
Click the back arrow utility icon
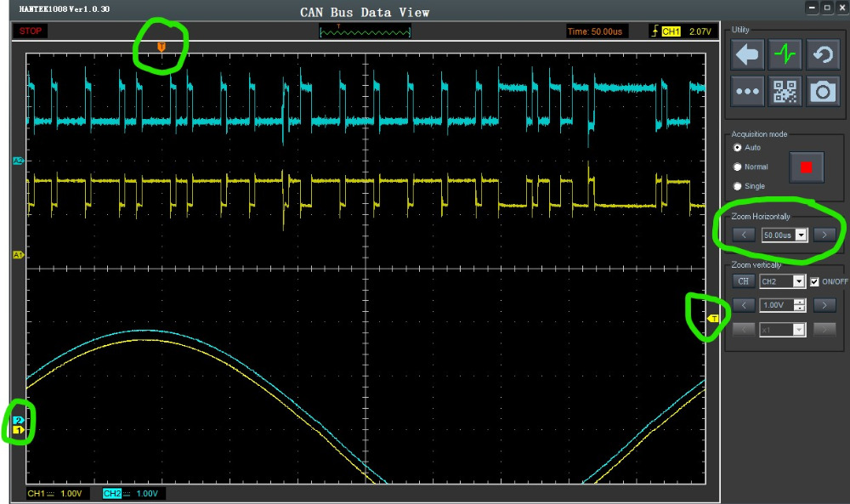(747, 55)
